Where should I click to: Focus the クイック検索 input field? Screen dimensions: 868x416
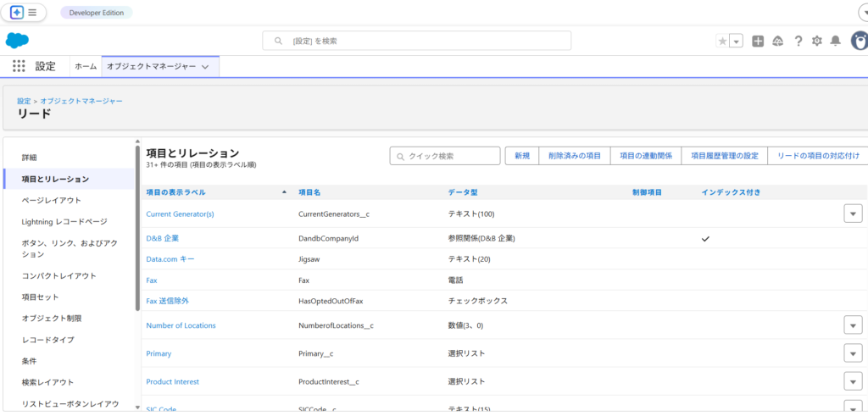click(x=446, y=156)
